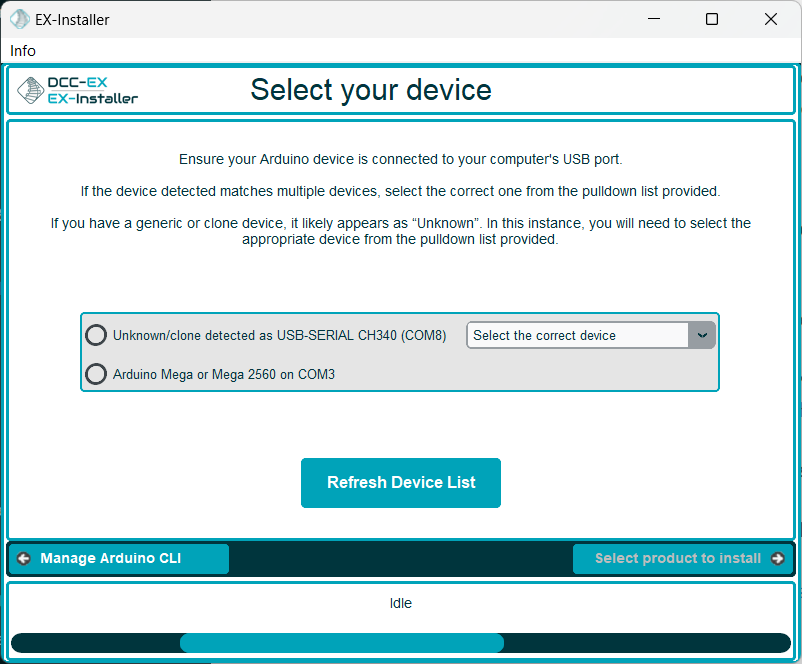Click the Arduino Mega or Mega 2560 label text
Viewport: 802px width, 664px height.
pos(224,374)
